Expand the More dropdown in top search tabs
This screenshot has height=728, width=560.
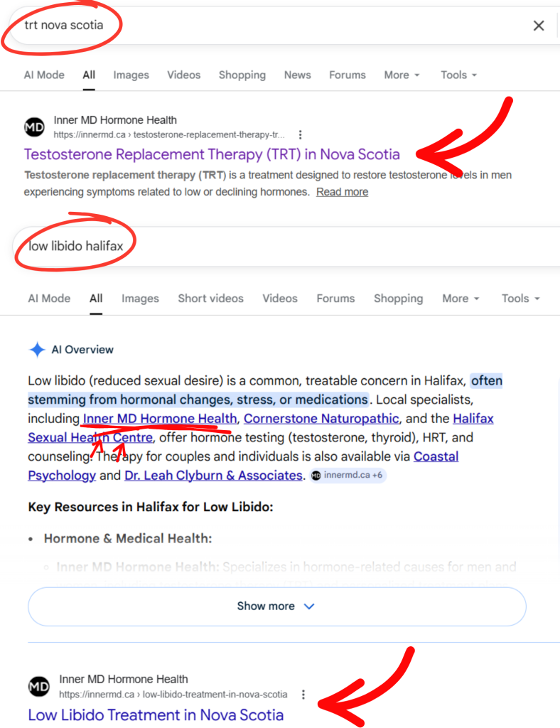tap(402, 75)
